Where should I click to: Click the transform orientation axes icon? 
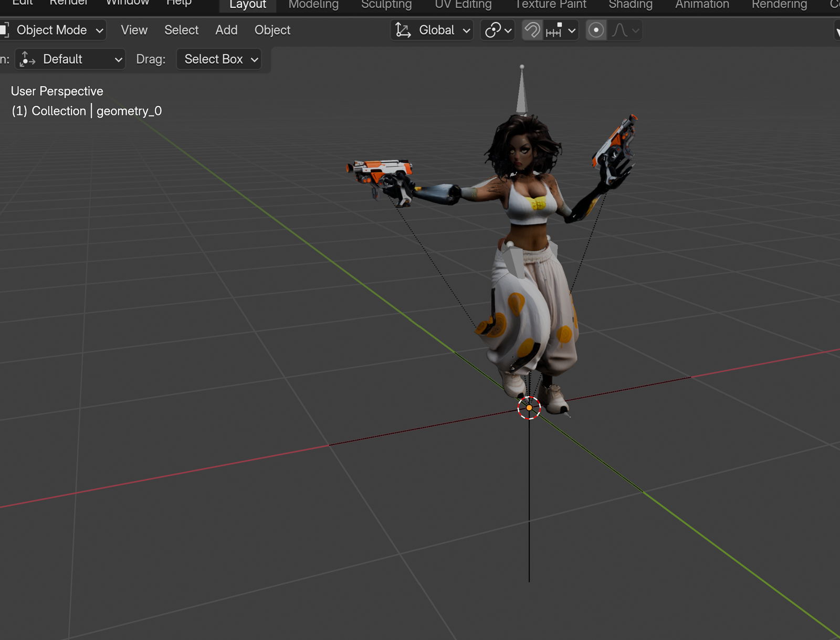pos(403,30)
